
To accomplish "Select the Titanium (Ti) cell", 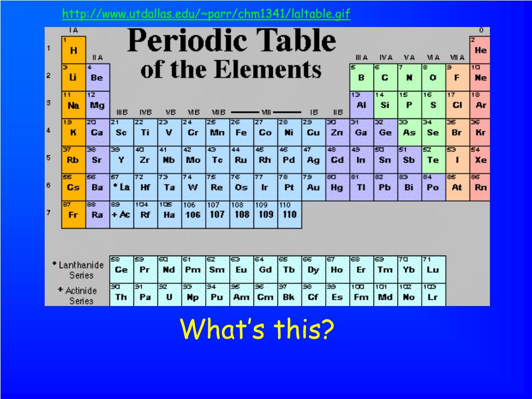I will coord(146,132).
